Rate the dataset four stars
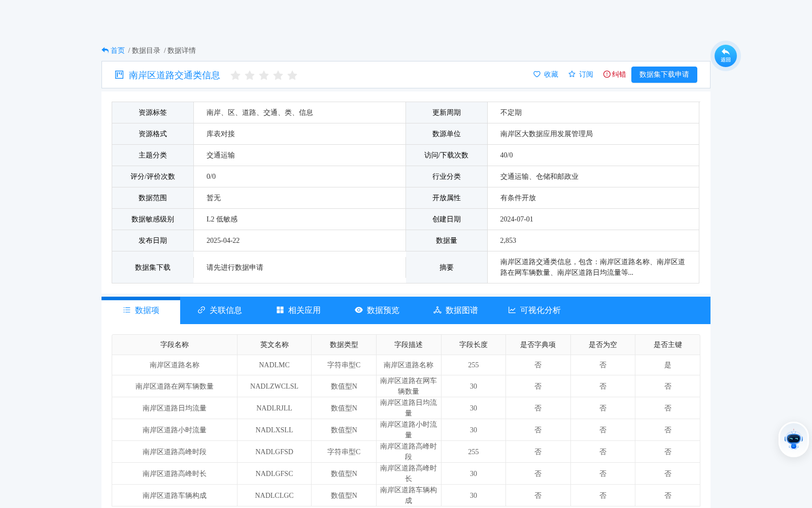 pyautogui.click(x=278, y=75)
